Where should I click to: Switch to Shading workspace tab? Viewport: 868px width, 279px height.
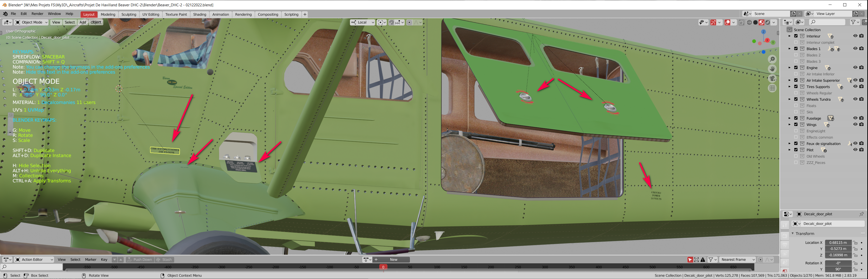tap(200, 14)
